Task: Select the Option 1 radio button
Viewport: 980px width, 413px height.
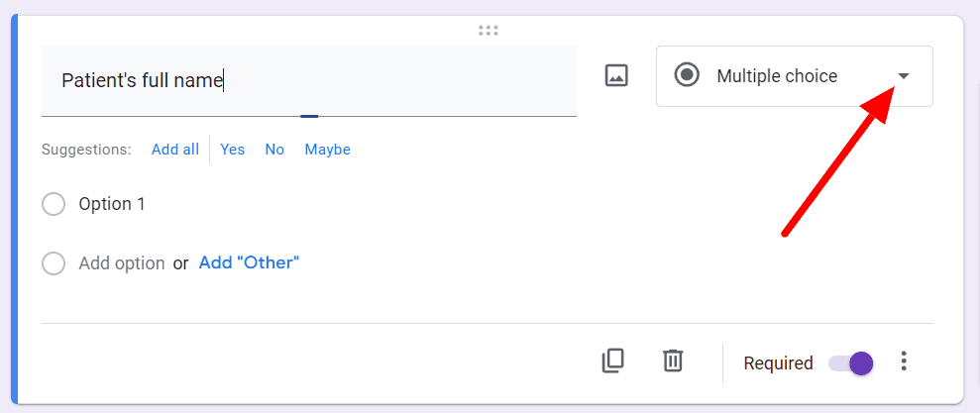Action: [x=54, y=204]
